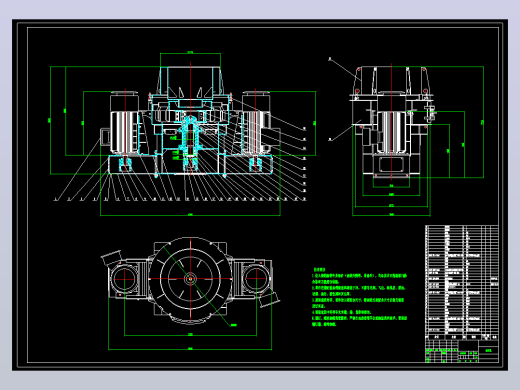The image size is (520, 390).
Task: Select the green technical requirements notes block
Action: (359, 297)
